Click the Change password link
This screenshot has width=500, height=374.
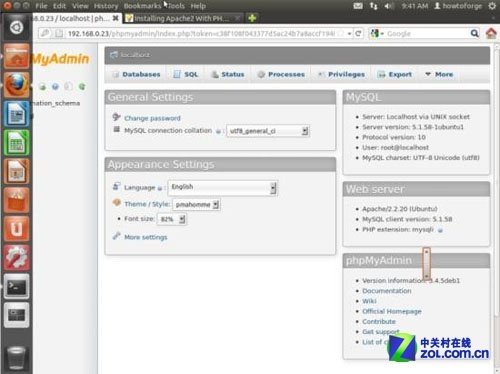point(152,118)
